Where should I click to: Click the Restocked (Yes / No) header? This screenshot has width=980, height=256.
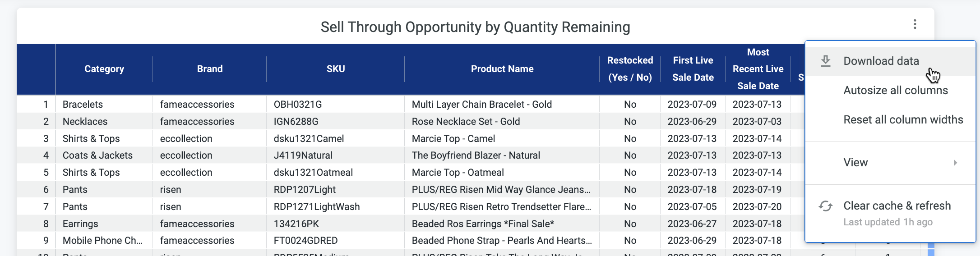pos(630,69)
